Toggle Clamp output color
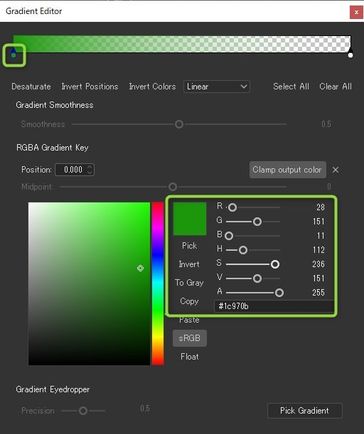 coord(288,170)
